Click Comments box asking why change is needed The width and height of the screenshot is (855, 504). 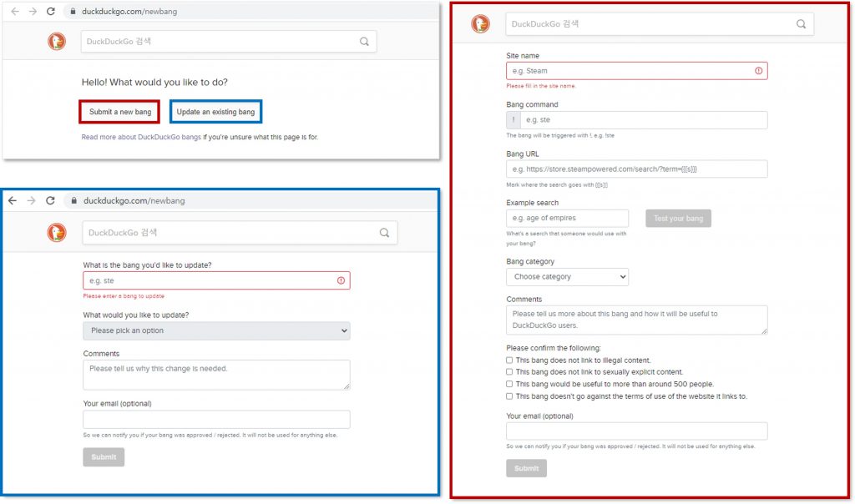(216, 375)
